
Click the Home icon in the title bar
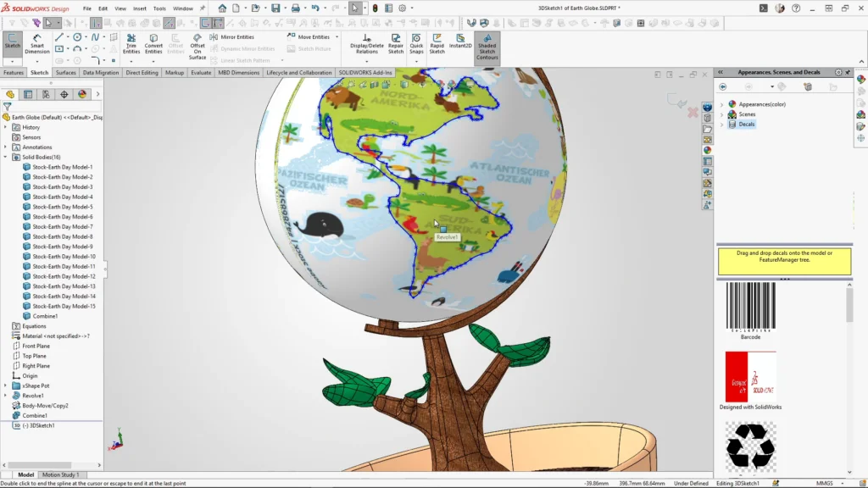(x=222, y=8)
